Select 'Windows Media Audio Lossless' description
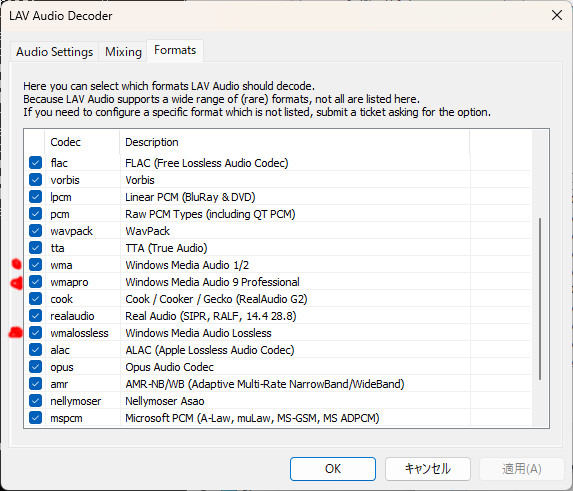This screenshot has height=491, width=573. (198, 333)
